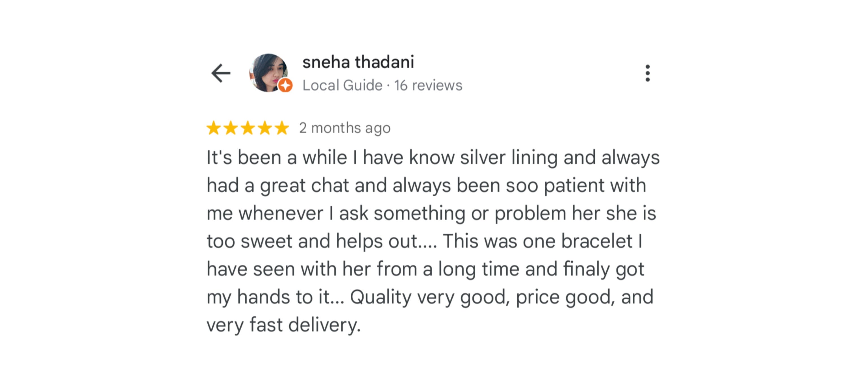The height and width of the screenshot is (369, 868).
Task: Open the reviewer name sneha thadani
Action: coord(358,62)
